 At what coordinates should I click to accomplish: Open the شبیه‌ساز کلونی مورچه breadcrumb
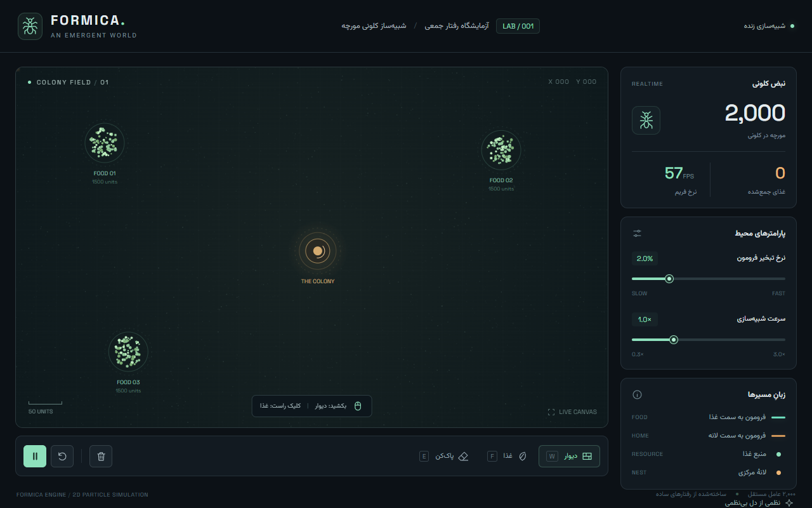click(374, 26)
